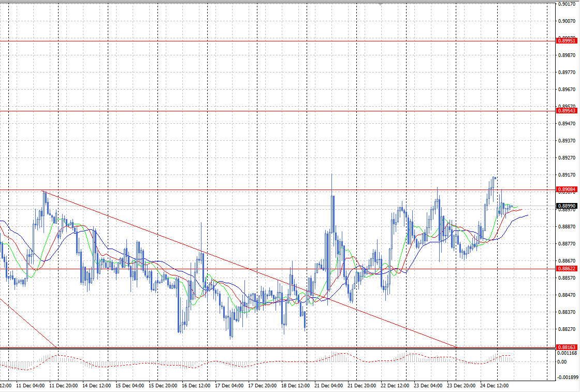
Task: Click the 0.89270 price axis value
Action: (x=567, y=158)
